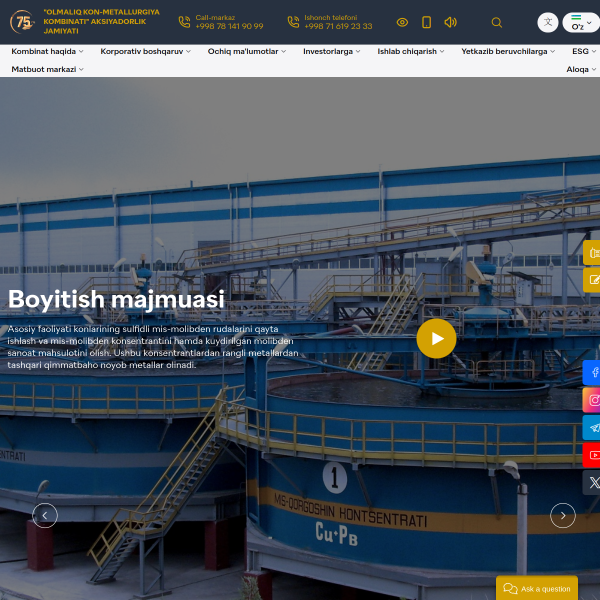Viewport: 600px width, 600px height.
Task: Click the Boyitish majmuasi heading
Action: (116, 299)
